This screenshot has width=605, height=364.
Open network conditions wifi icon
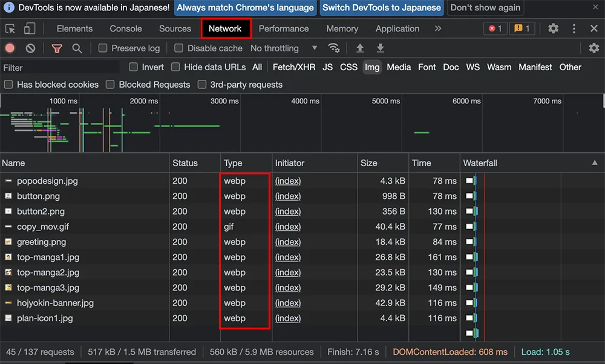click(x=333, y=48)
